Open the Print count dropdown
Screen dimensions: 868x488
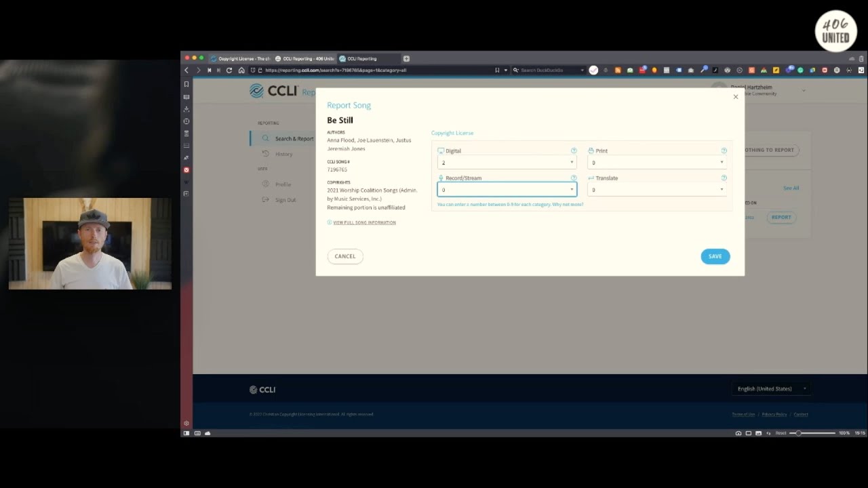(656, 163)
